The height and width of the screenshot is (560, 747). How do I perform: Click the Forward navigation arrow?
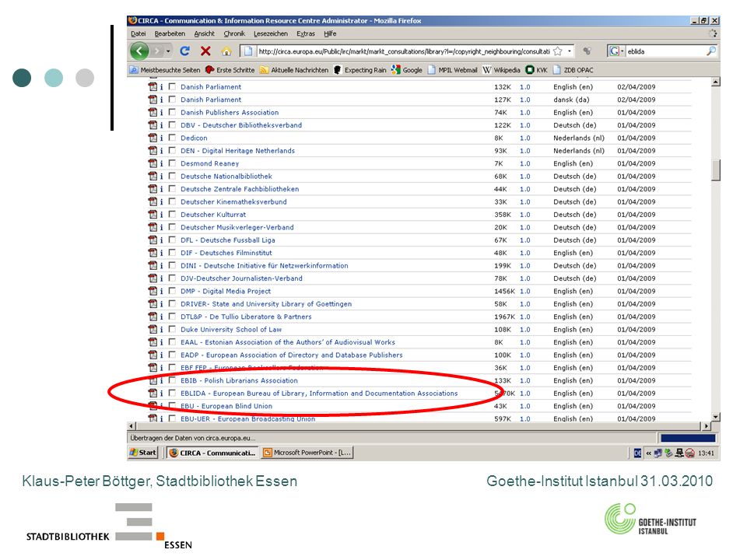[x=156, y=51]
